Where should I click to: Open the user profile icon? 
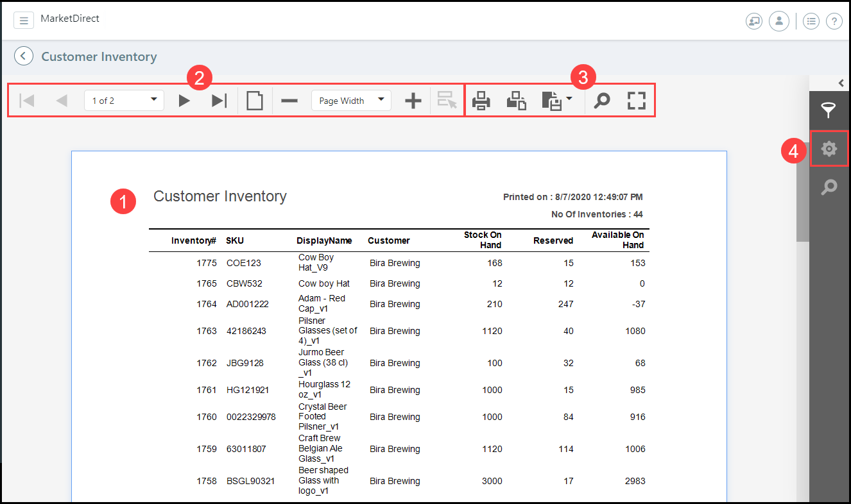[x=778, y=21]
